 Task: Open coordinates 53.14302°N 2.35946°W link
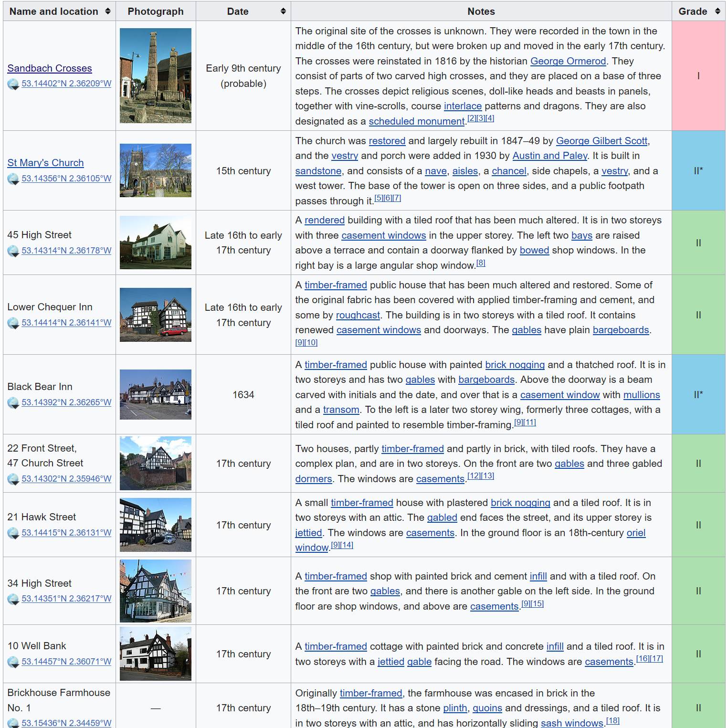point(66,479)
